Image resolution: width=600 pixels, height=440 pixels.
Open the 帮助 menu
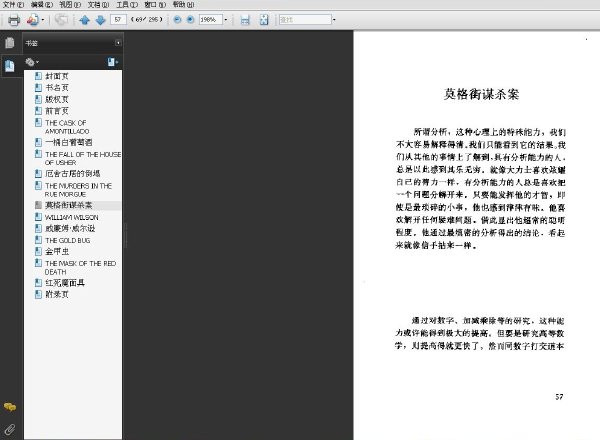click(x=183, y=5)
